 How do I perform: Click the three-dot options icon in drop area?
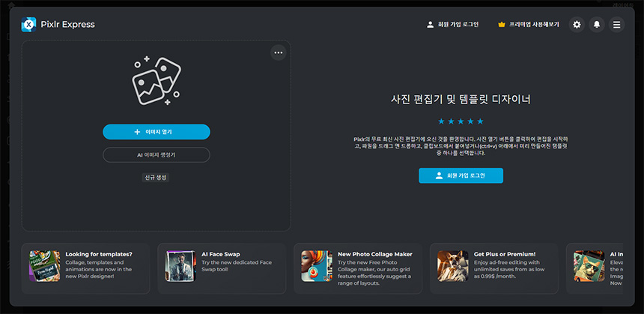[279, 52]
